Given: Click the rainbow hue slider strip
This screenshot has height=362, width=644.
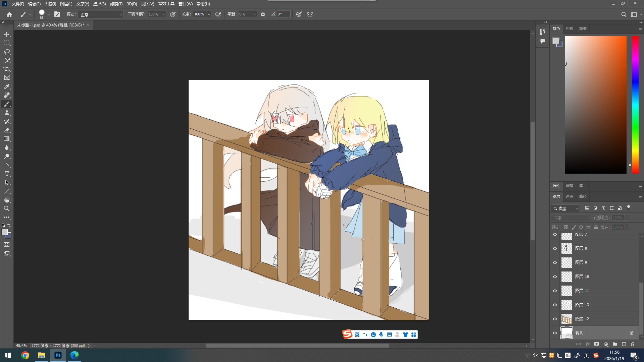Looking at the screenshot, I should click(635, 105).
